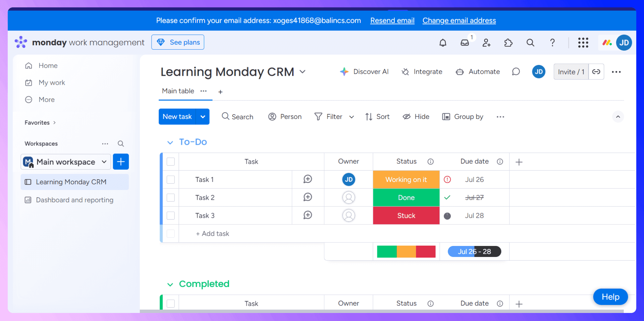Click the red Stuck status cell
The width and height of the screenshot is (644, 321).
[406, 216]
